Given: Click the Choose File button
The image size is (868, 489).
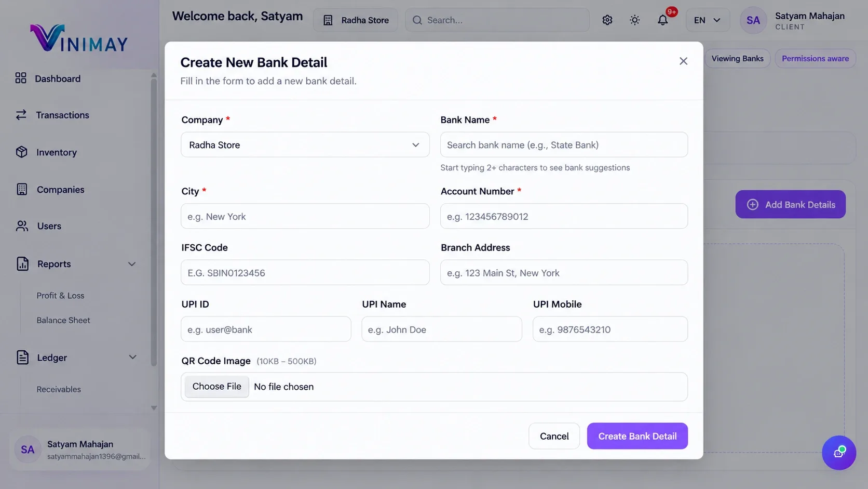Looking at the screenshot, I should pos(216,387).
